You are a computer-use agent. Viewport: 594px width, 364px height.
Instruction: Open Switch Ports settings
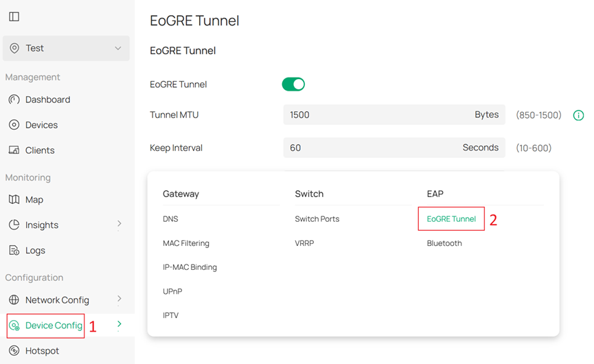(x=317, y=219)
